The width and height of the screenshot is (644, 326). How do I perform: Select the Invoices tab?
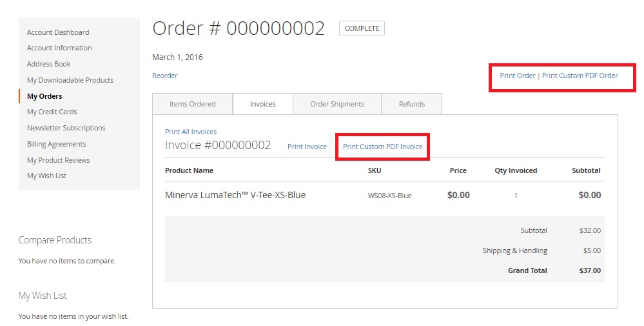[x=263, y=104]
